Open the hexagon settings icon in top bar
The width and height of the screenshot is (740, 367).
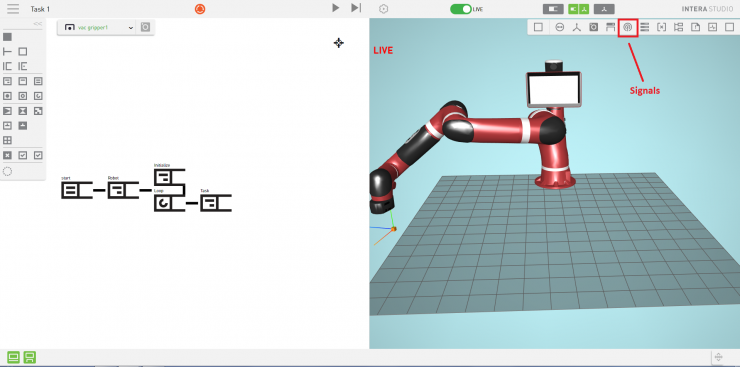click(384, 9)
